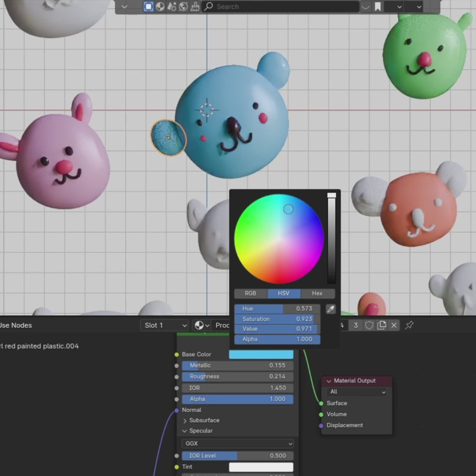Open the GGX distribution dropdown
The width and height of the screenshot is (476, 476).
[238, 444]
